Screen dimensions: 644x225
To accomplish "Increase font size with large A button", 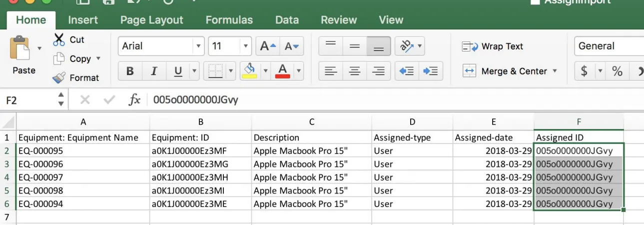I will click(268, 46).
